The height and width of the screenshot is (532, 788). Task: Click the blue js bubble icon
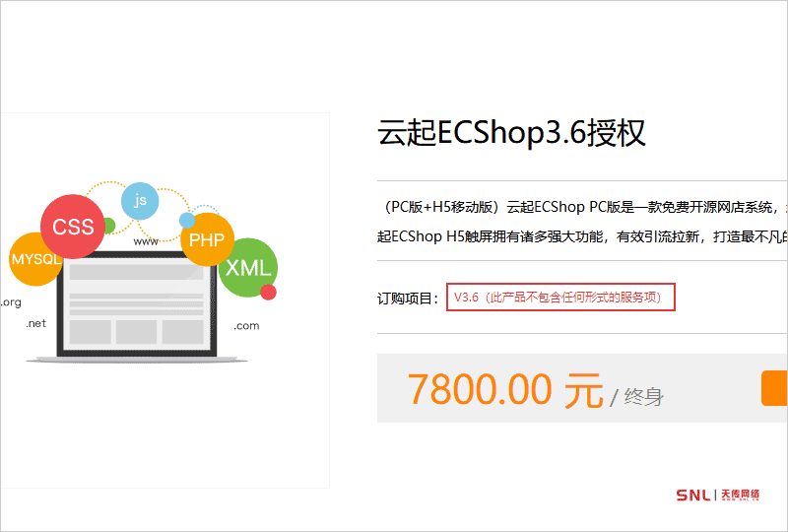(x=140, y=201)
